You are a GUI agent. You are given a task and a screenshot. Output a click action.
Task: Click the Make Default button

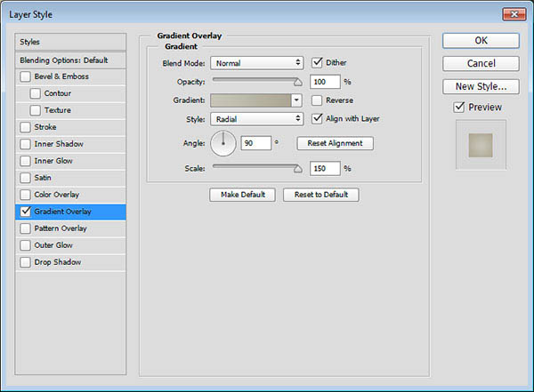click(x=242, y=195)
